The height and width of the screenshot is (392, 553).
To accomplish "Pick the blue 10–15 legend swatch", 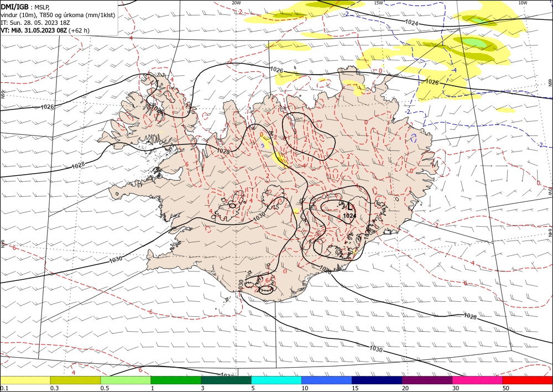I will click(x=327, y=380).
